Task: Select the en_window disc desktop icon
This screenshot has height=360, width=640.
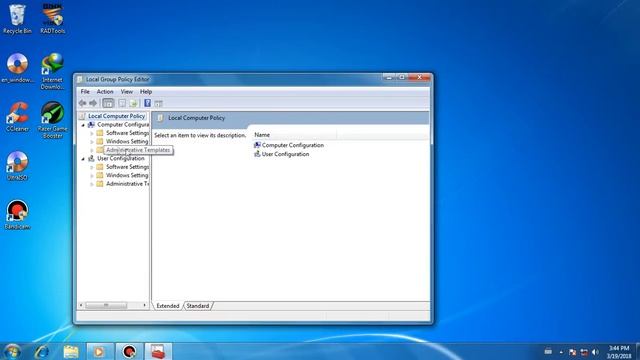Action: coord(17,68)
